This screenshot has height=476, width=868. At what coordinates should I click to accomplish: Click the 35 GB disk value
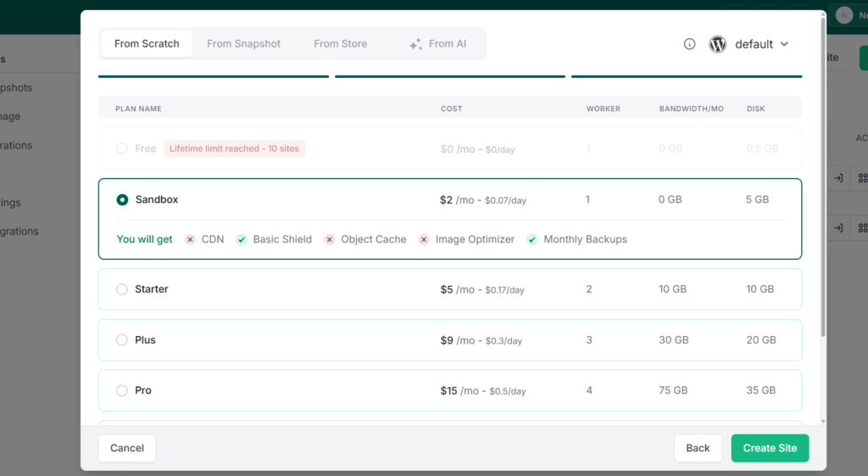761,390
